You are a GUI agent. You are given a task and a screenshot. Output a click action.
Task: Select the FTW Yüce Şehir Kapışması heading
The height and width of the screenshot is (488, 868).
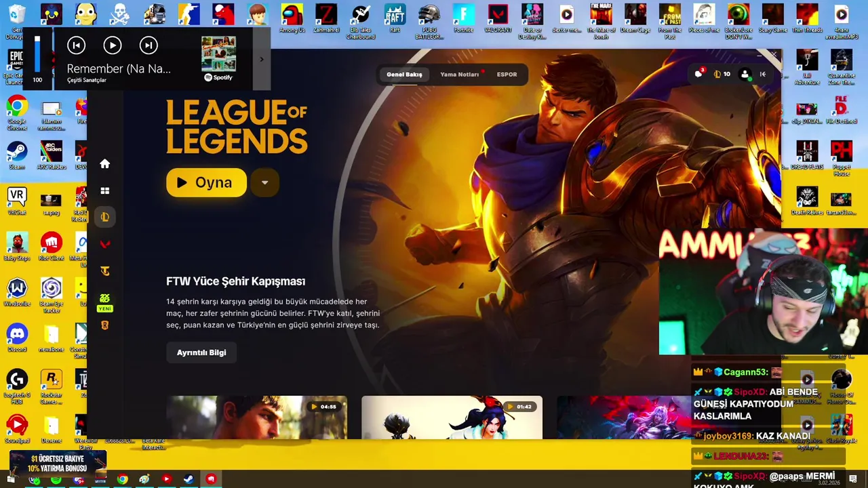point(235,281)
